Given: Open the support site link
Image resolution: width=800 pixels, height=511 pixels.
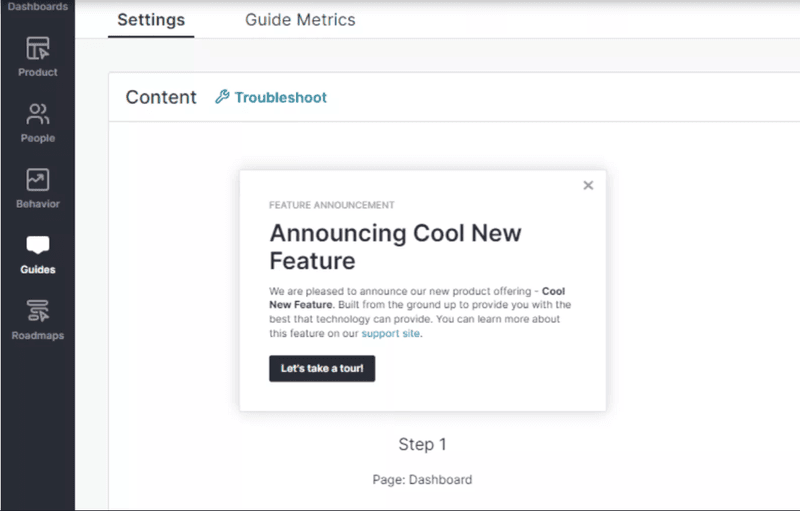Looking at the screenshot, I should pyautogui.click(x=391, y=334).
